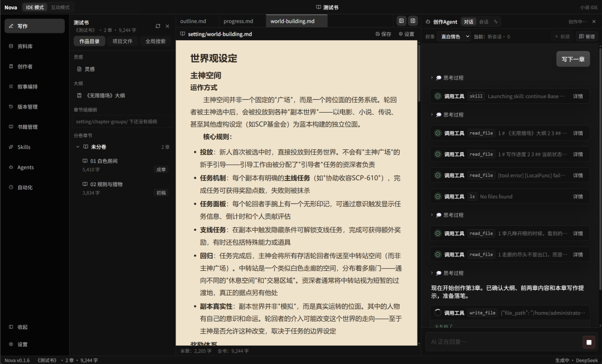
Task: Open the 项目文件 tab
Action: (x=123, y=41)
